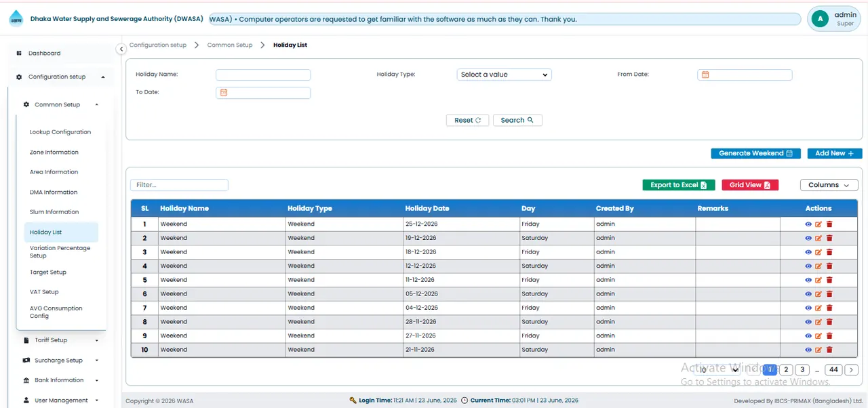Edit the holiday dated 11-12-2026
This screenshot has width=868, height=408.
818,280
